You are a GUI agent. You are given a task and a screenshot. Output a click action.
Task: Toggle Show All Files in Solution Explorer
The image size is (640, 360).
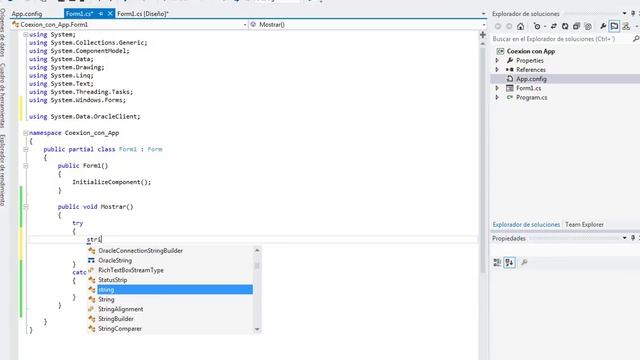[x=588, y=26]
